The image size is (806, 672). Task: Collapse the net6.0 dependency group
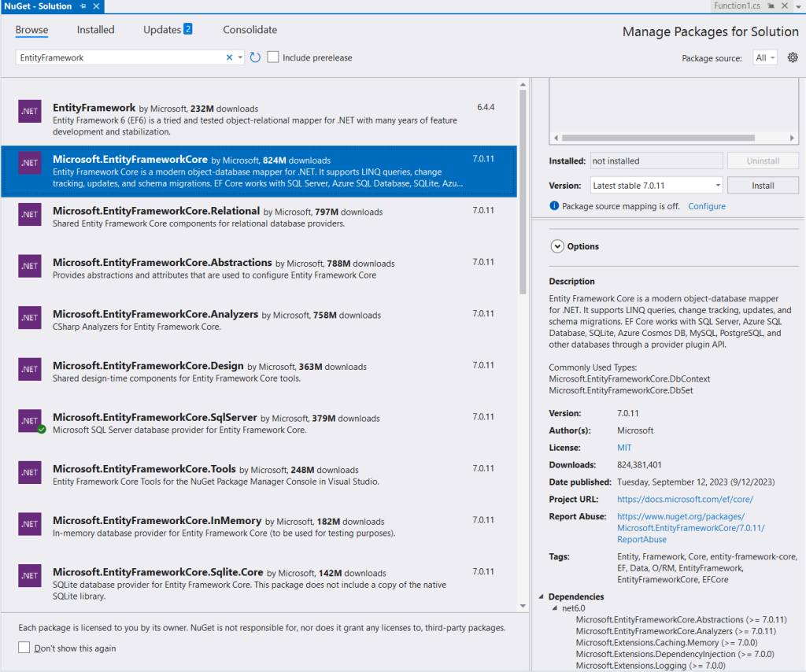(x=555, y=608)
